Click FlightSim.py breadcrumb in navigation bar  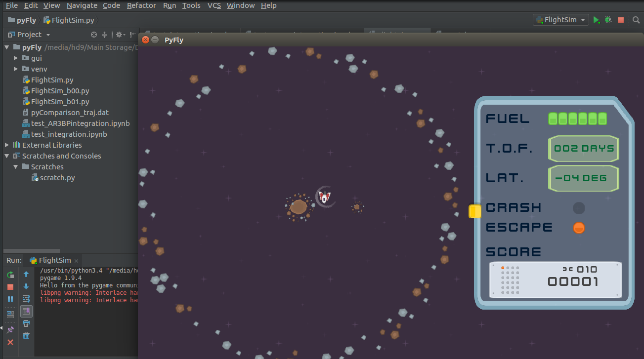click(69, 20)
